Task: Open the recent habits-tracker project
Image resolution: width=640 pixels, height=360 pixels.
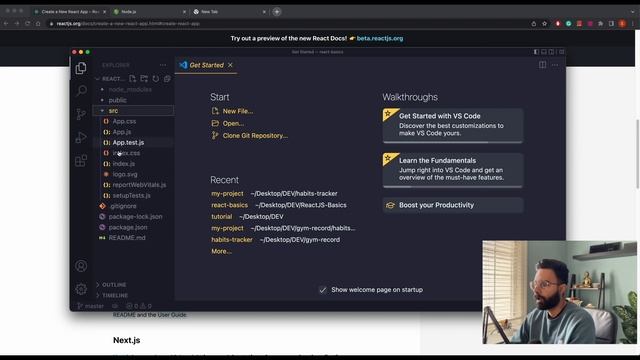Action: pos(232,240)
